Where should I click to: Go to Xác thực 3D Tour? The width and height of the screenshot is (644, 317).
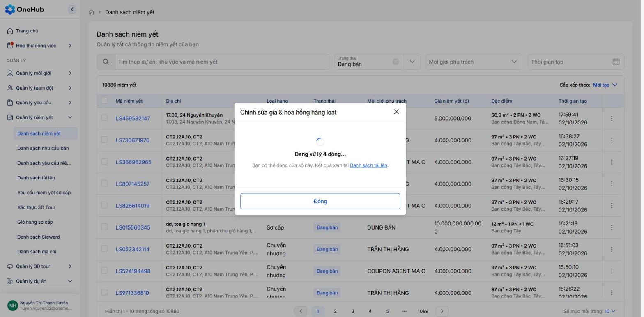tap(36, 207)
